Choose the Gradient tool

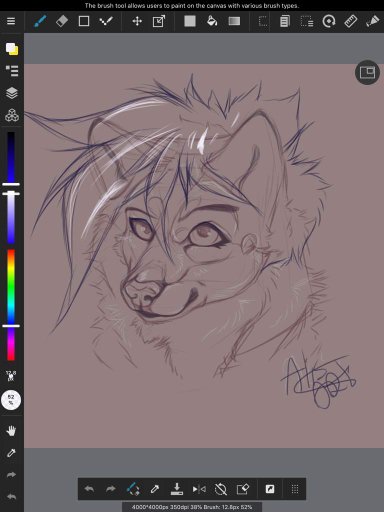coord(234,21)
